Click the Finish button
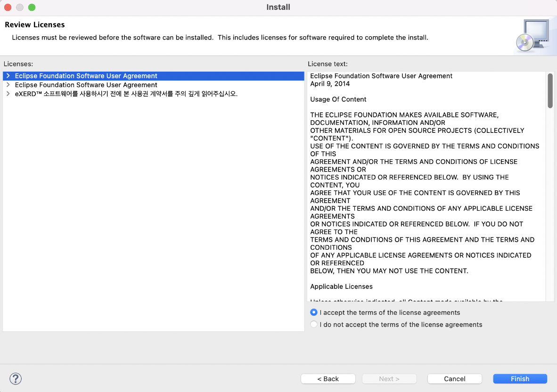The image size is (557, 392). point(520,379)
